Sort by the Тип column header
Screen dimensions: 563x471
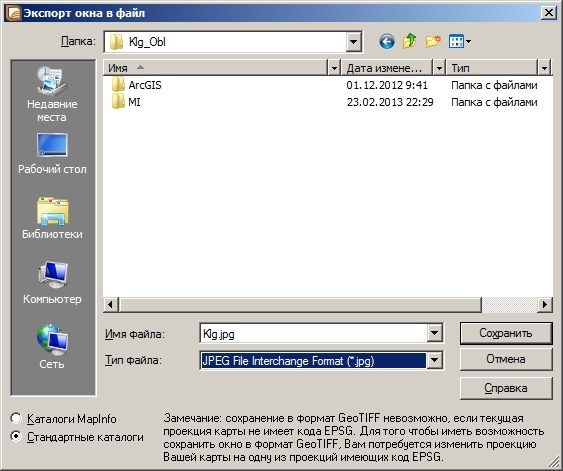tap(492, 67)
